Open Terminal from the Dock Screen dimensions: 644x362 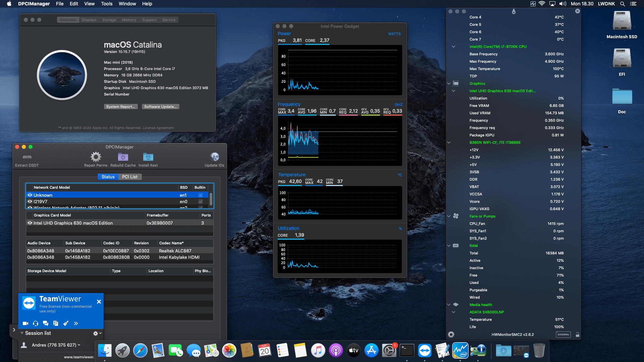click(407, 351)
